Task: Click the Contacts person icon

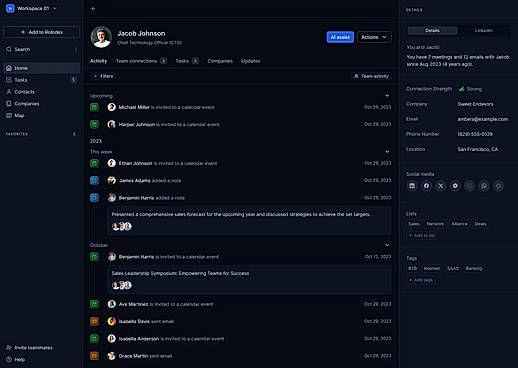Action: click(9, 92)
